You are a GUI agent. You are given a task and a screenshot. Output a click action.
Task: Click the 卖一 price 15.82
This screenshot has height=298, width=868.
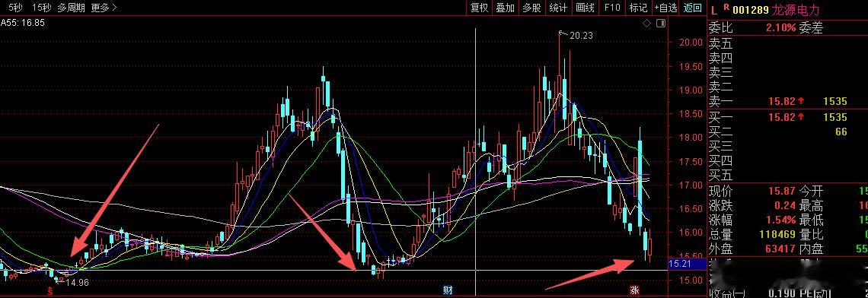point(782,101)
